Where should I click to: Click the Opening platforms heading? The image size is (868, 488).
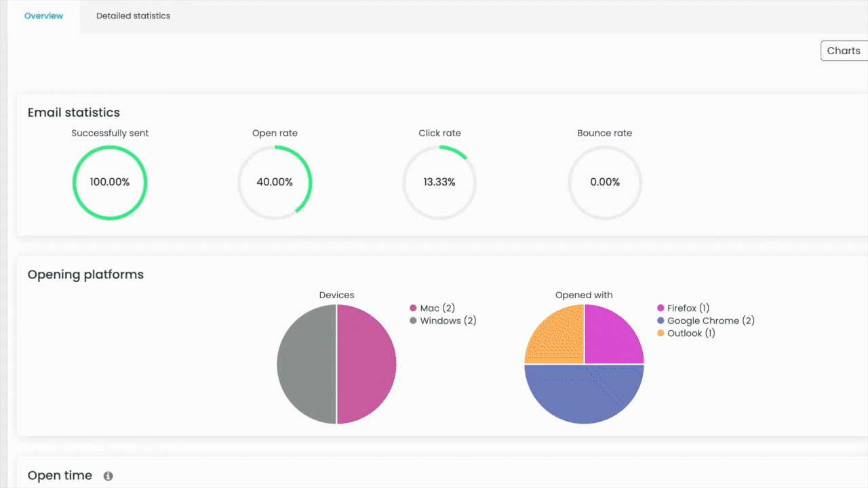(85, 274)
